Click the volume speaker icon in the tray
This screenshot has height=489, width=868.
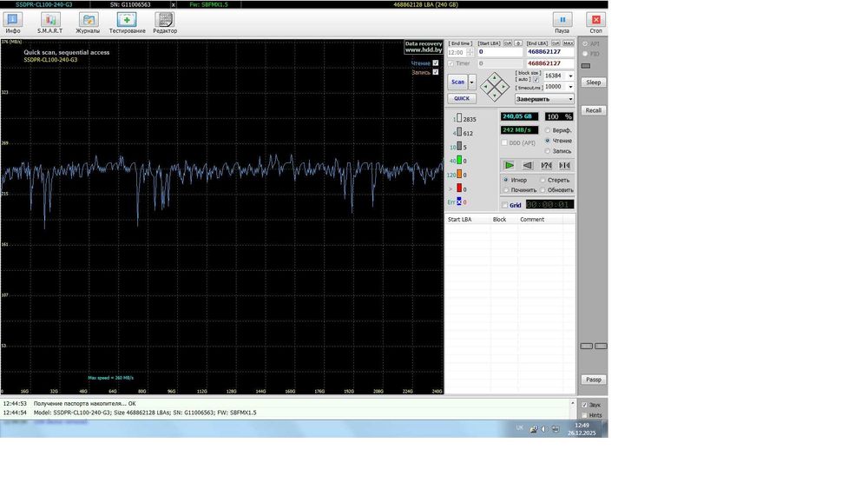pos(544,429)
